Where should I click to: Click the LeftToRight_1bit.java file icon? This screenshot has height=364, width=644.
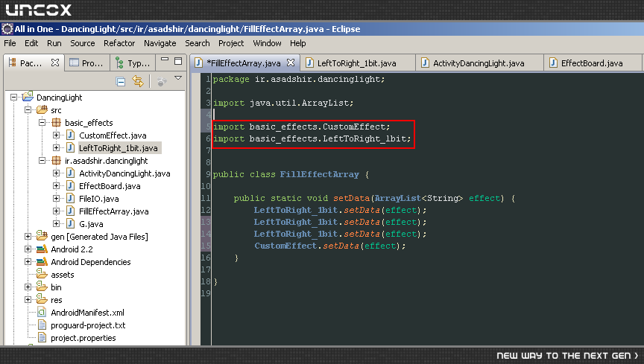pyautogui.click(x=71, y=147)
